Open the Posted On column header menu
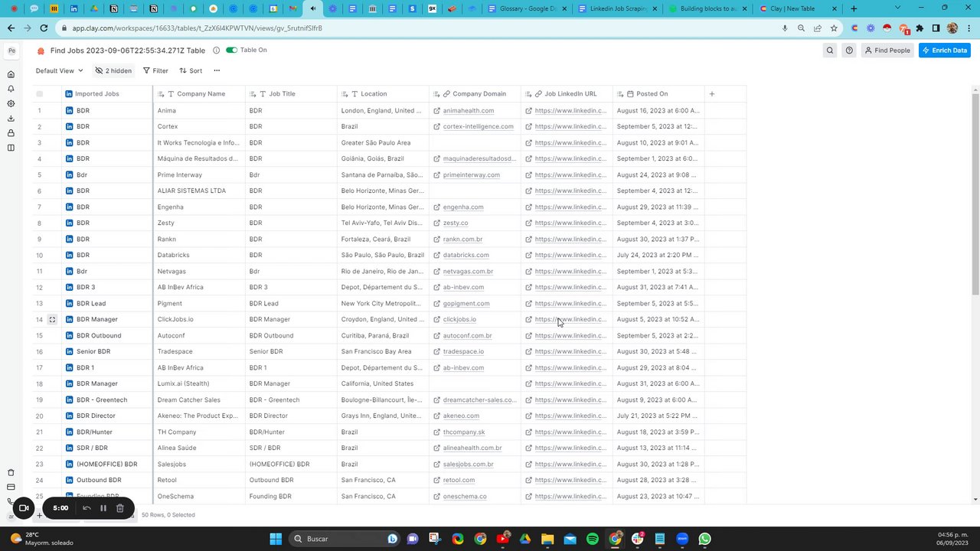 658,94
